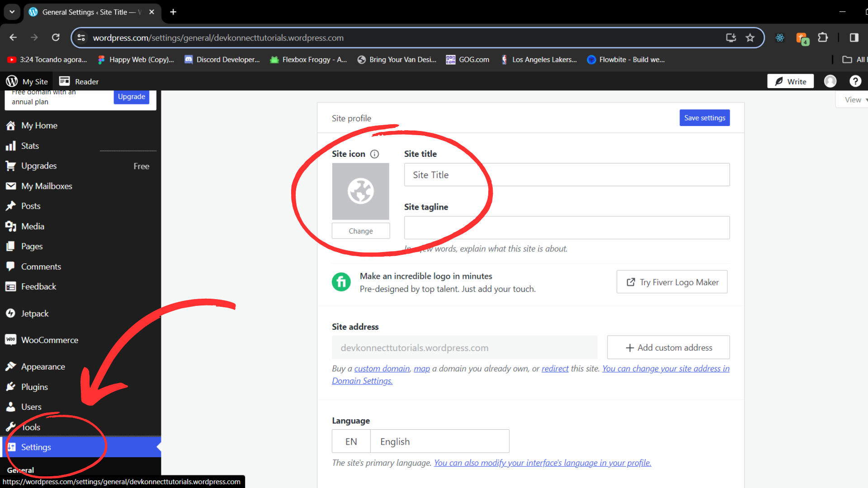Close the General Settings tab
This screenshot has height=488, width=868.
152,12
